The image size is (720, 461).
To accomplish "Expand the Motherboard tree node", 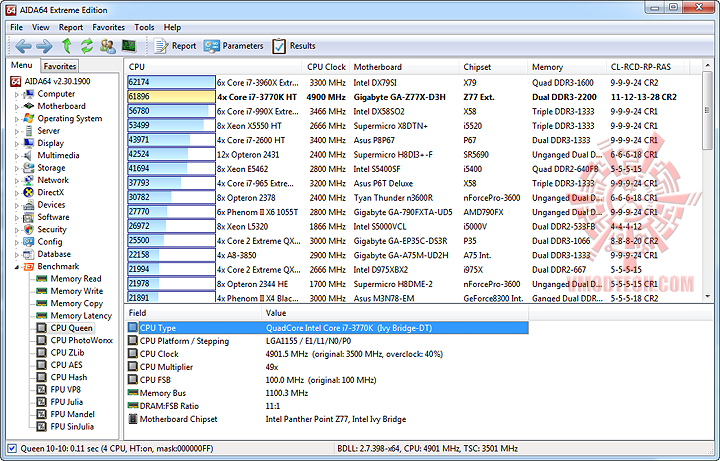I will (x=17, y=107).
